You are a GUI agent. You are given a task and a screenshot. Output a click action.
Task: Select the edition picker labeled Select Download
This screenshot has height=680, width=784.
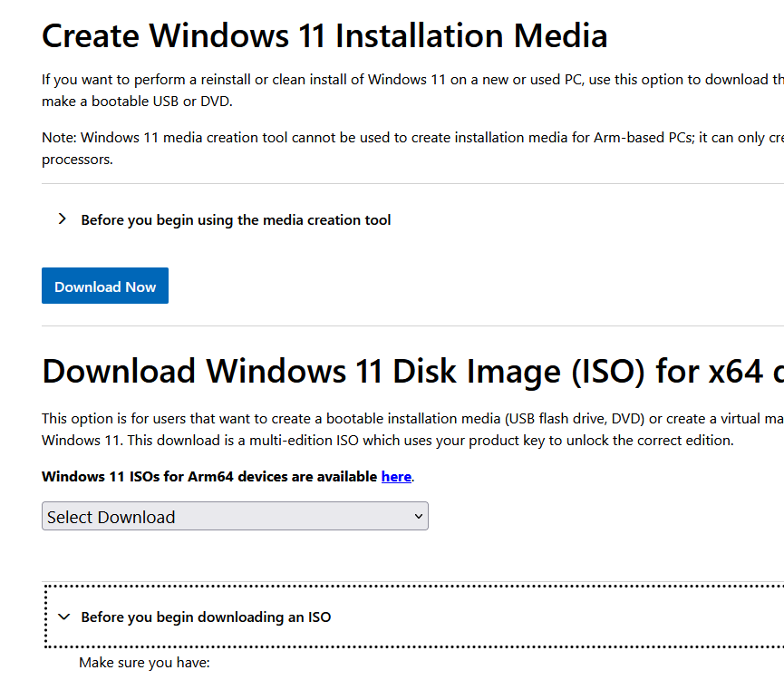click(x=234, y=516)
